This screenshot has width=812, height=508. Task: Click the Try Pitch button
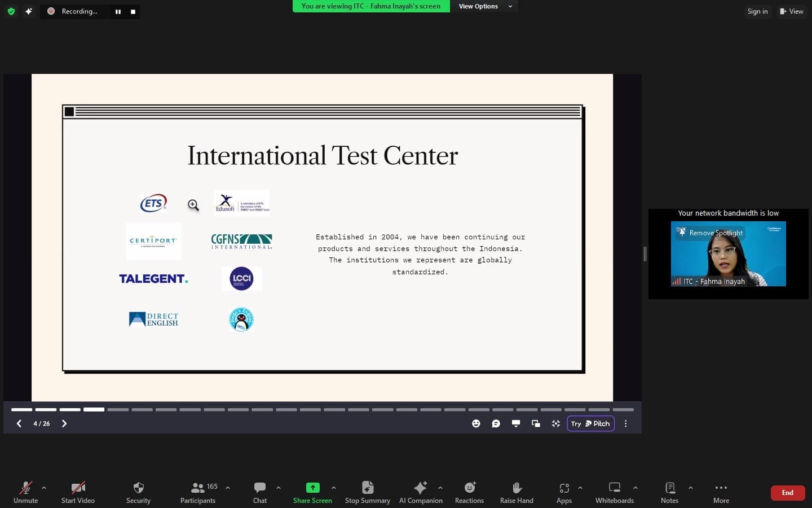click(x=590, y=423)
